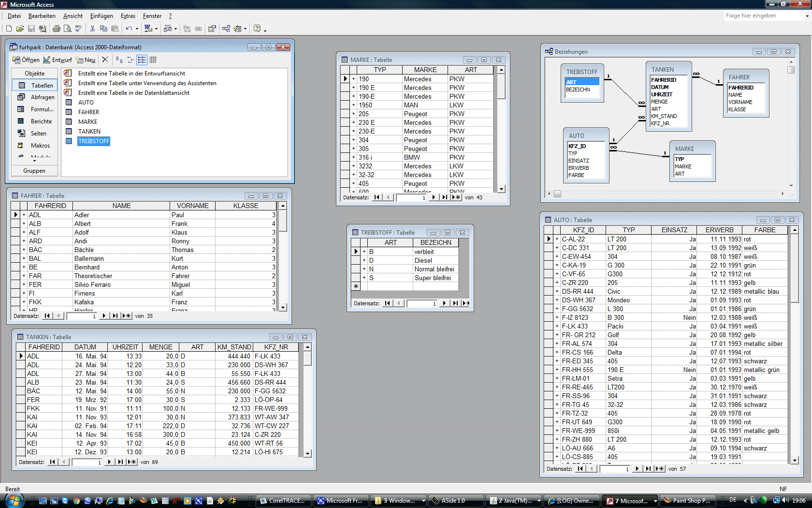Open the Extras menu
812x508 pixels.
click(128, 16)
